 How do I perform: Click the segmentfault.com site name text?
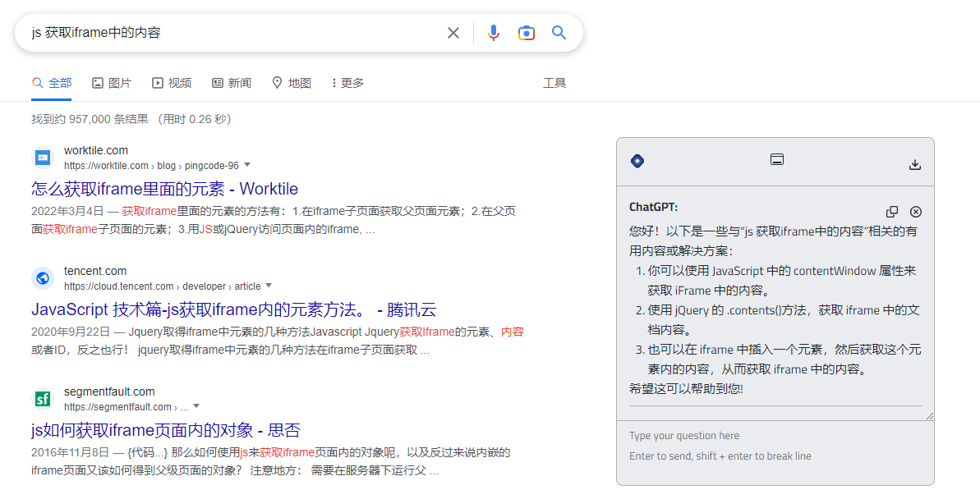click(x=109, y=392)
